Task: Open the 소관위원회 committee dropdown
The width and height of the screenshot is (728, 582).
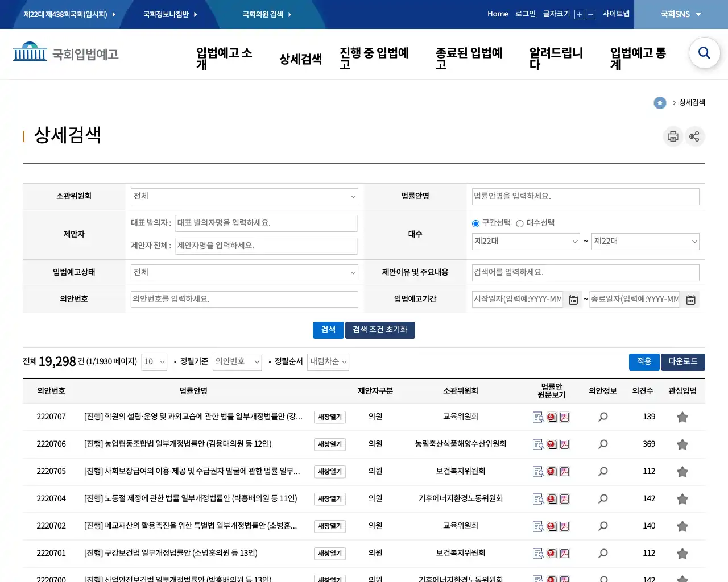Action: click(x=245, y=197)
